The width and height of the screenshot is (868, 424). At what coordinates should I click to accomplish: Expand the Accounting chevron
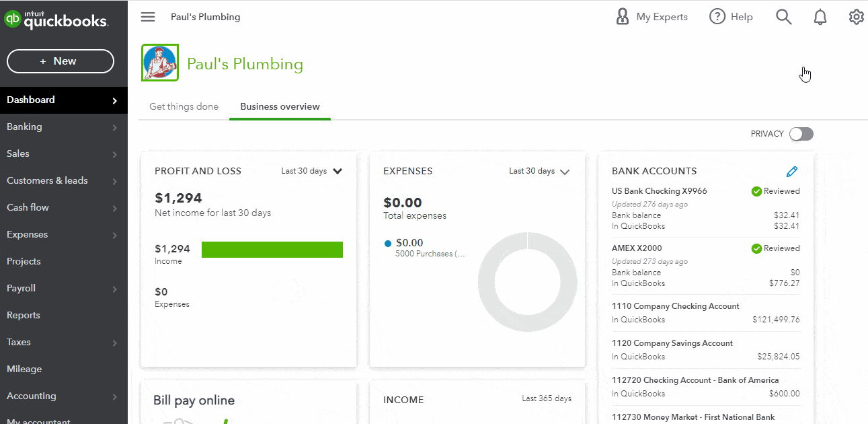click(x=114, y=396)
